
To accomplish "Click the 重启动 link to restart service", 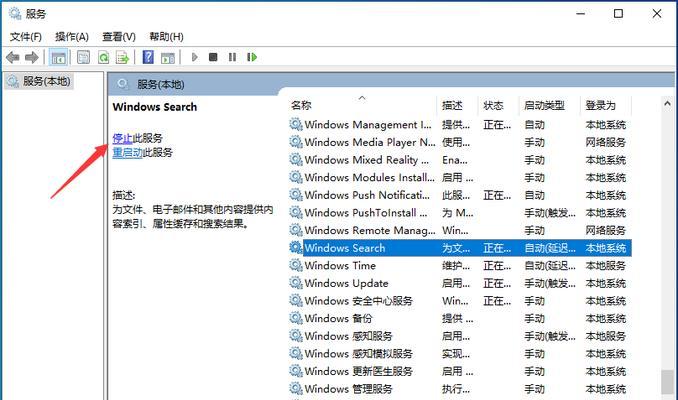I will coord(127,152).
